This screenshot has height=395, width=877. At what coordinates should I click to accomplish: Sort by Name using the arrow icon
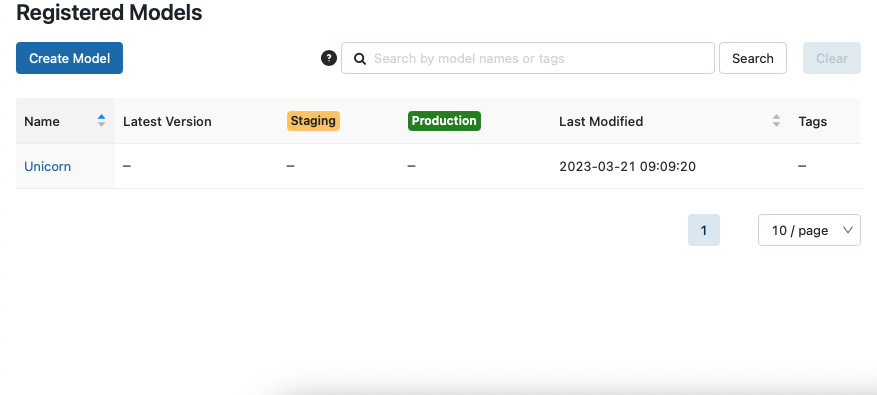point(101,121)
